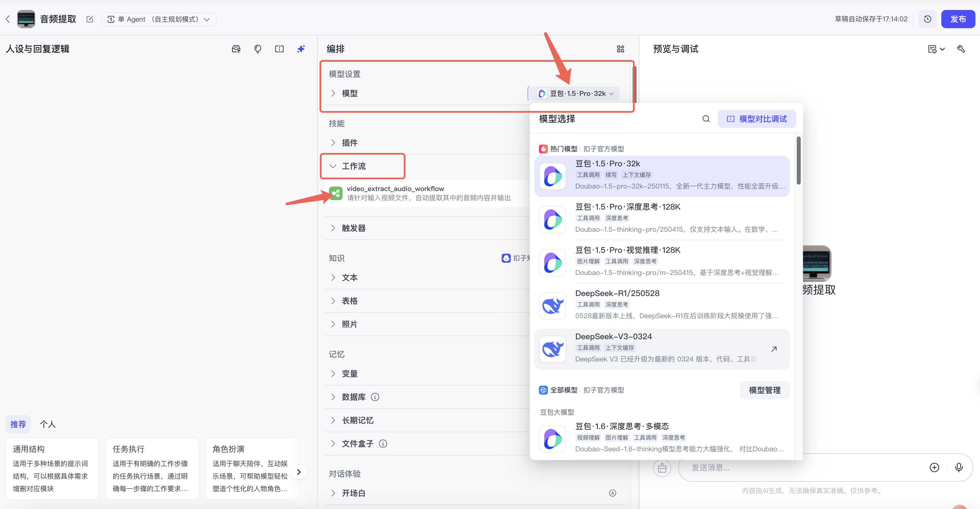Viewport: 980px width, 509px height.
Task: Click the arrow icon on DeepSeek-V3-0324 row
Action: coord(773,349)
